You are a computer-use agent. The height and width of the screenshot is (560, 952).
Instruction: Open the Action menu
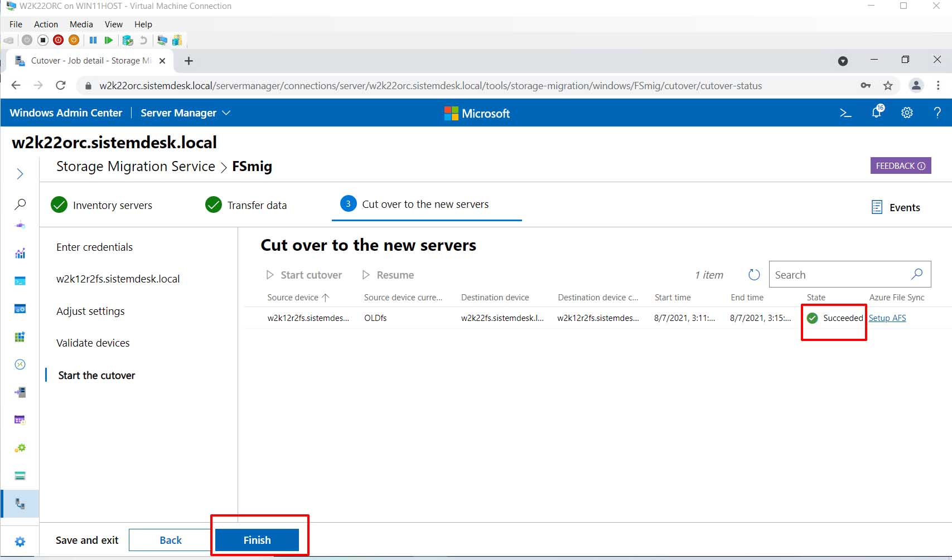46,25
